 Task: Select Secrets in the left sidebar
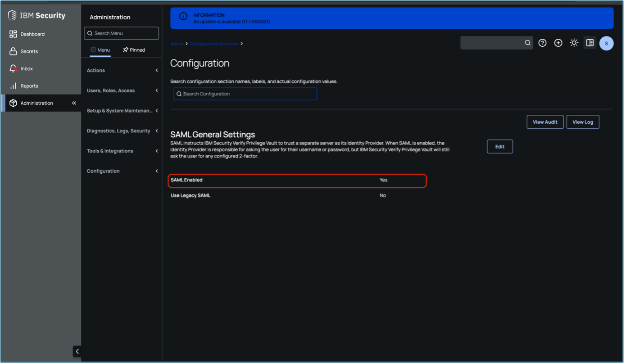tap(29, 51)
